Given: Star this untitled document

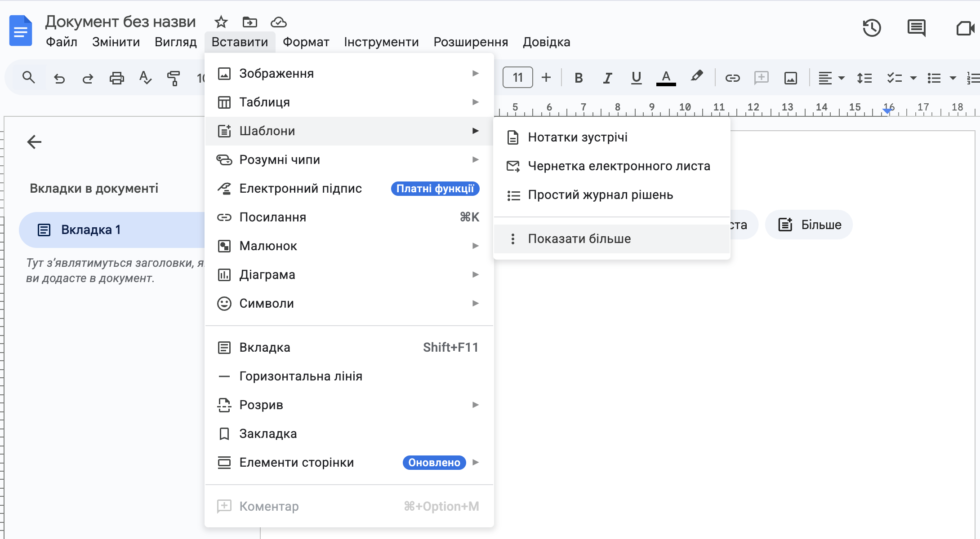Looking at the screenshot, I should (x=221, y=22).
